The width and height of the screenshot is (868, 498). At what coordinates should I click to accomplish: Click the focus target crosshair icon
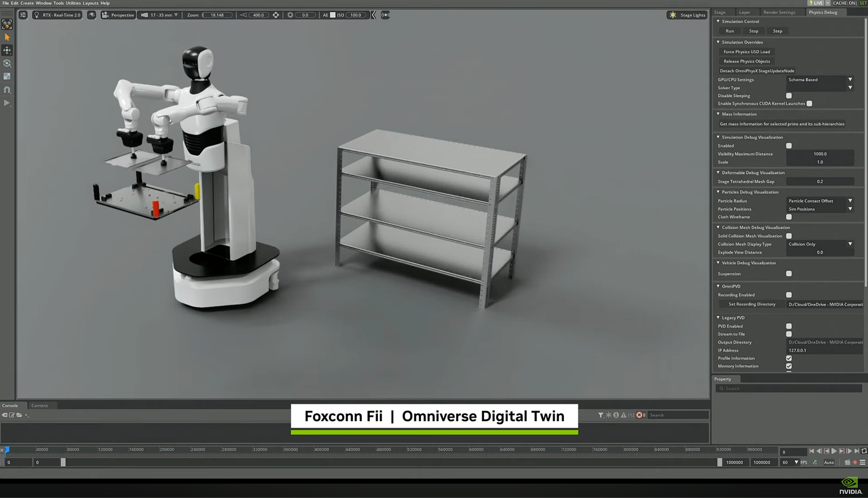(x=275, y=15)
